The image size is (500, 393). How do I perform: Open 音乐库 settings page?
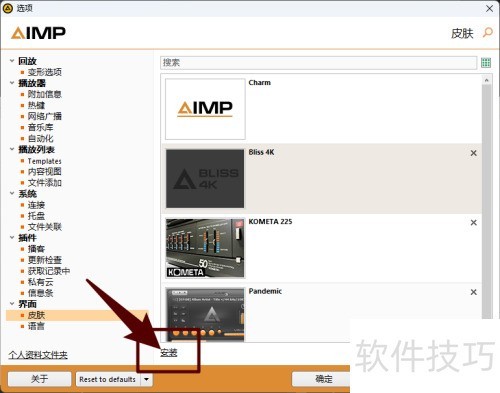pos(40,127)
